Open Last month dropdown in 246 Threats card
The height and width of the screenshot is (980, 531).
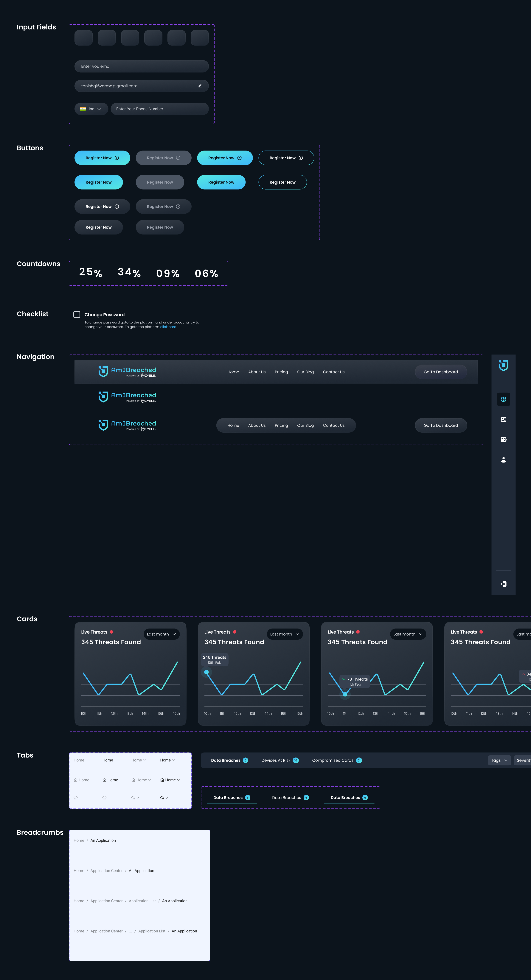[x=285, y=634]
